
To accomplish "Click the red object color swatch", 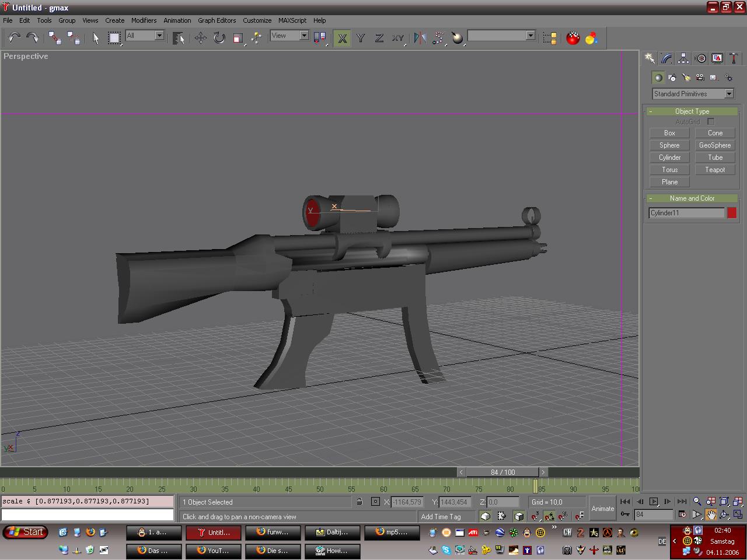I will 731,213.
